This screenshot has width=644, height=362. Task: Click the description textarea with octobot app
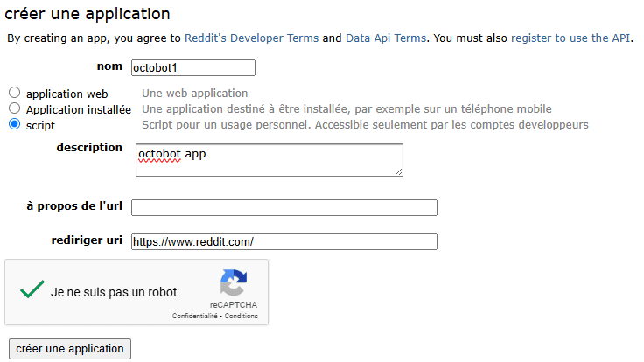pos(269,160)
